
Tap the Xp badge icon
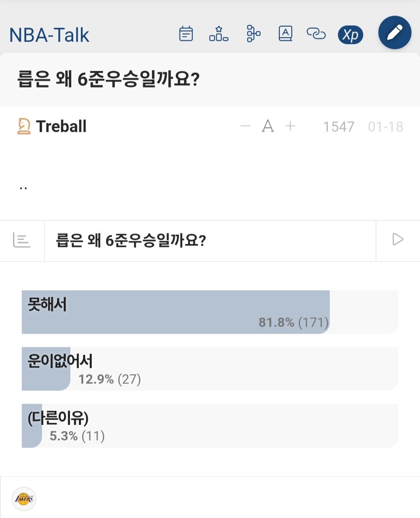pyautogui.click(x=350, y=35)
